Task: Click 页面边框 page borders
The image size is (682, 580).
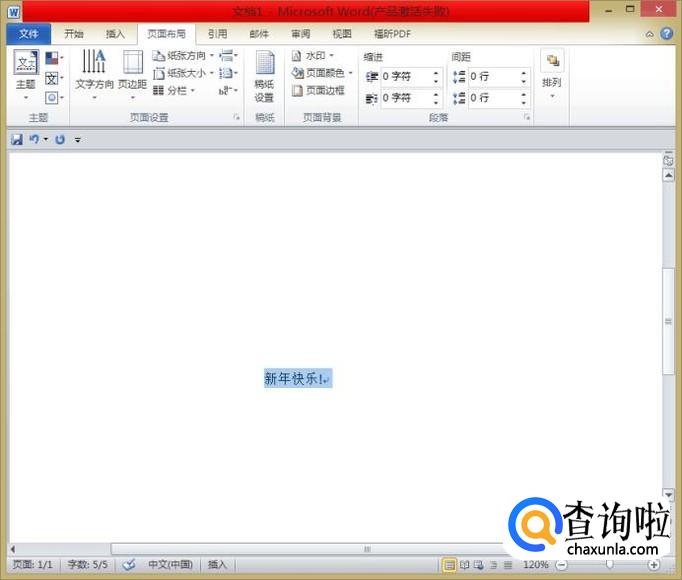Action: click(x=318, y=91)
